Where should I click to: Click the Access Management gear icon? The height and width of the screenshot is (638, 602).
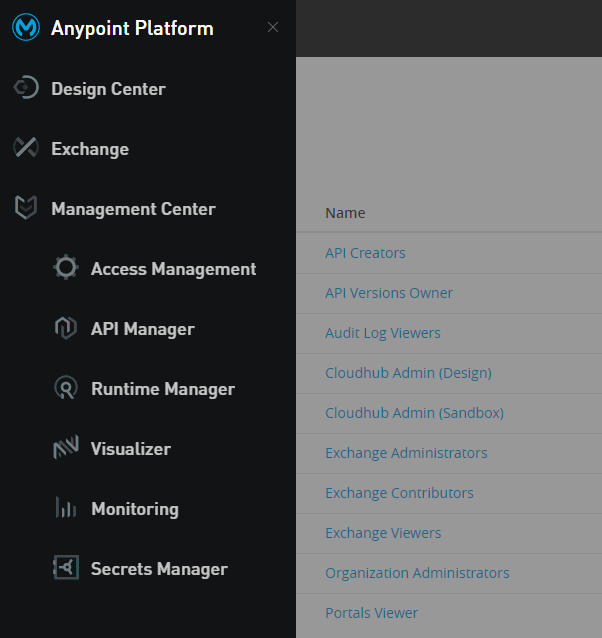pyautogui.click(x=66, y=267)
